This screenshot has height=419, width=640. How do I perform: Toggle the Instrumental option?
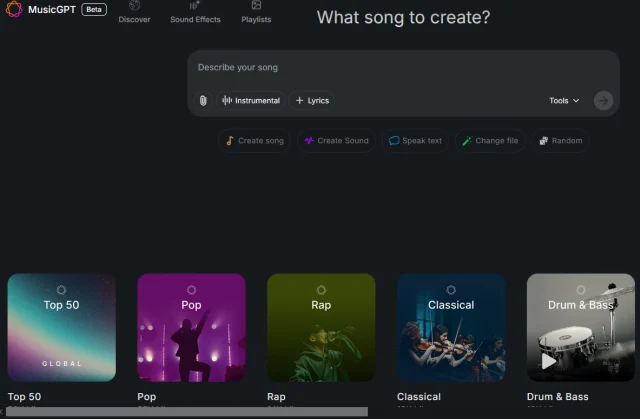pos(251,101)
